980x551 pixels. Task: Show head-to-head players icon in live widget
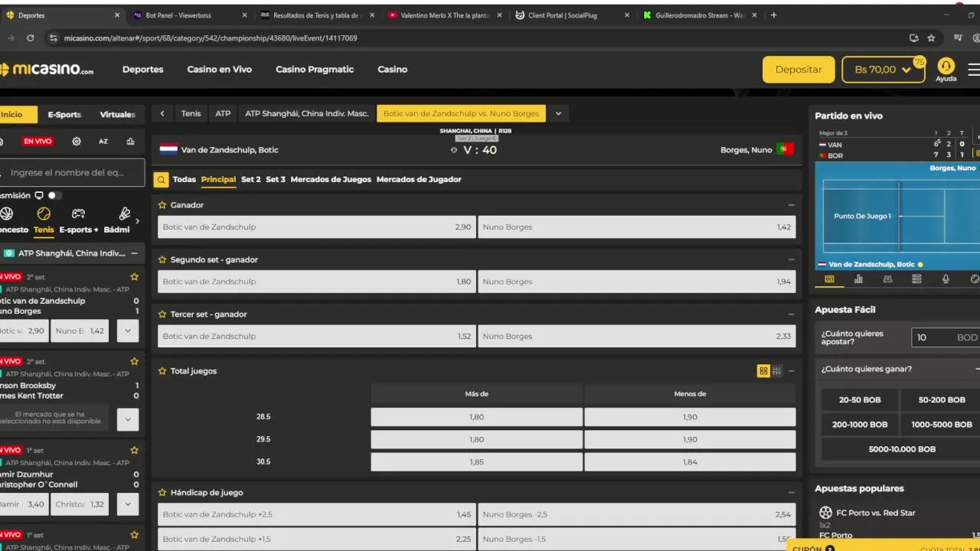[887, 279]
